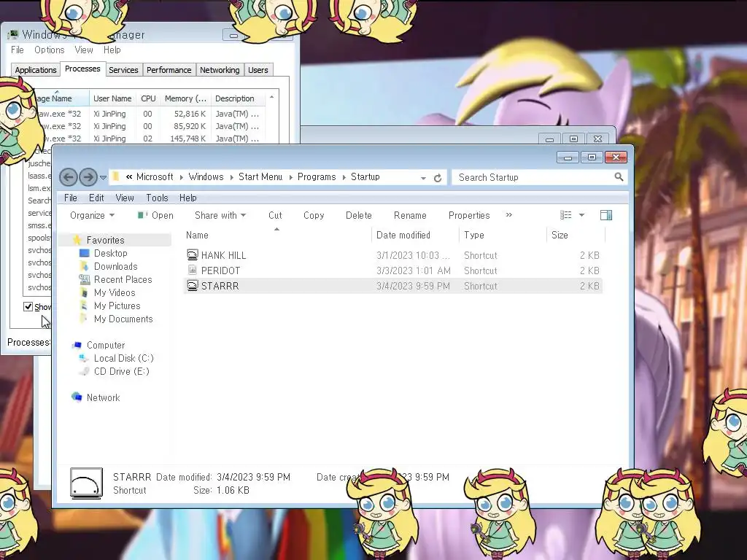Sort by User Name column in Task Manager
This screenshot has width=747, height=560.
tap(112, 98)
